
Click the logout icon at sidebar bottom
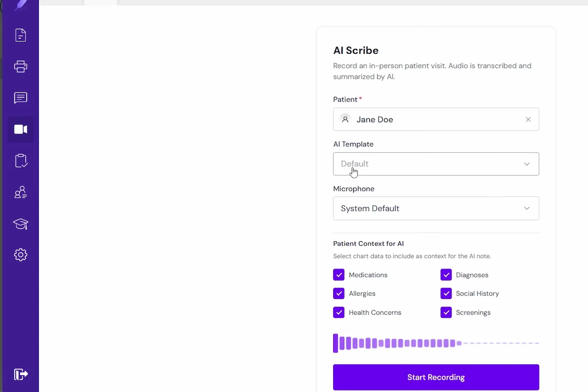click(x=21, y=374)
